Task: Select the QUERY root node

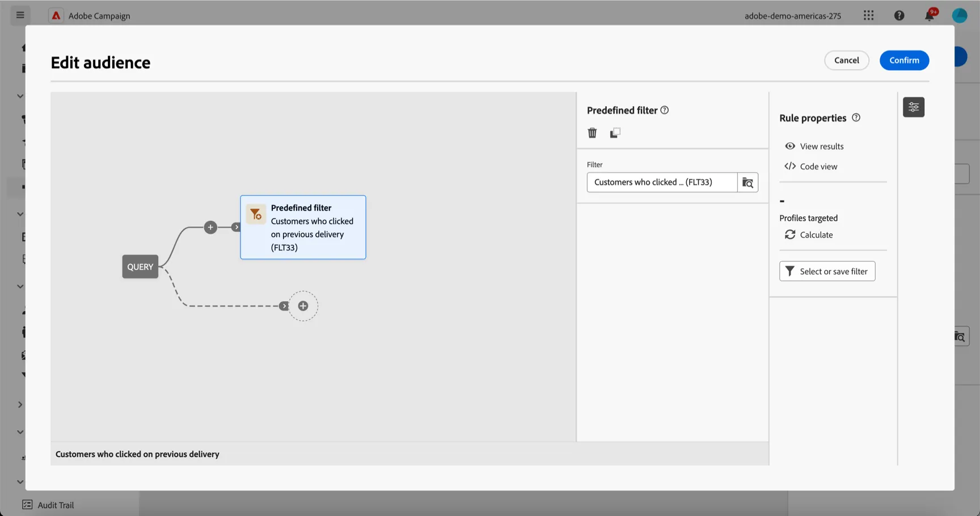Action: pos(140,267)
